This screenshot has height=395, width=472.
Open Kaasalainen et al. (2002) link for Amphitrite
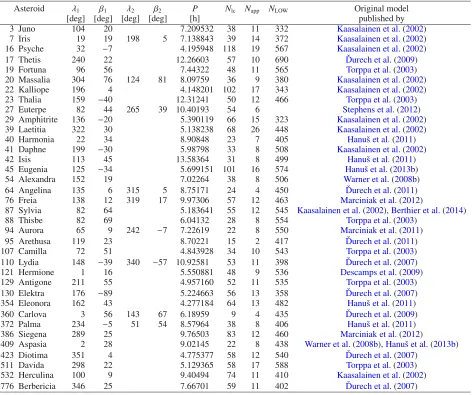(x=381, y=120)
